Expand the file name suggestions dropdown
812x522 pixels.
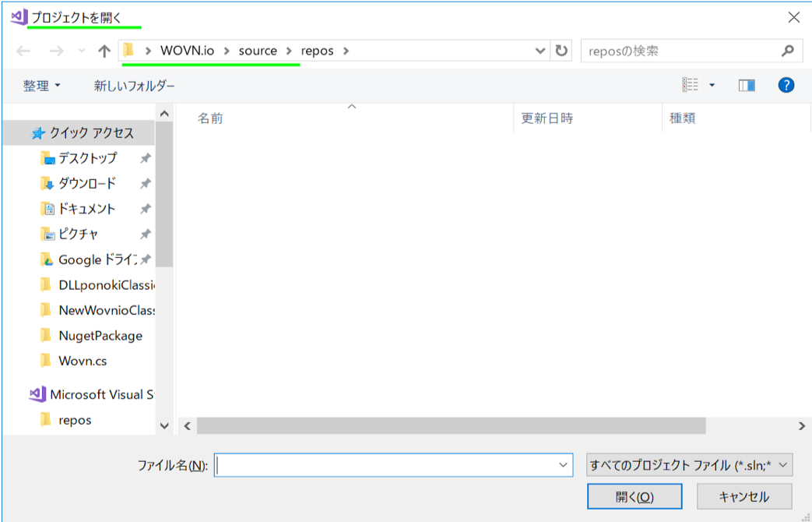coord(564,465)
